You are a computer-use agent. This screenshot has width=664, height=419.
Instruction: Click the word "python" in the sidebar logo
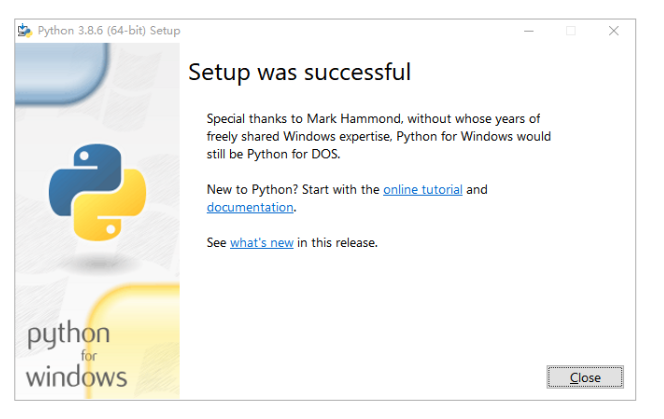[68, 335]
